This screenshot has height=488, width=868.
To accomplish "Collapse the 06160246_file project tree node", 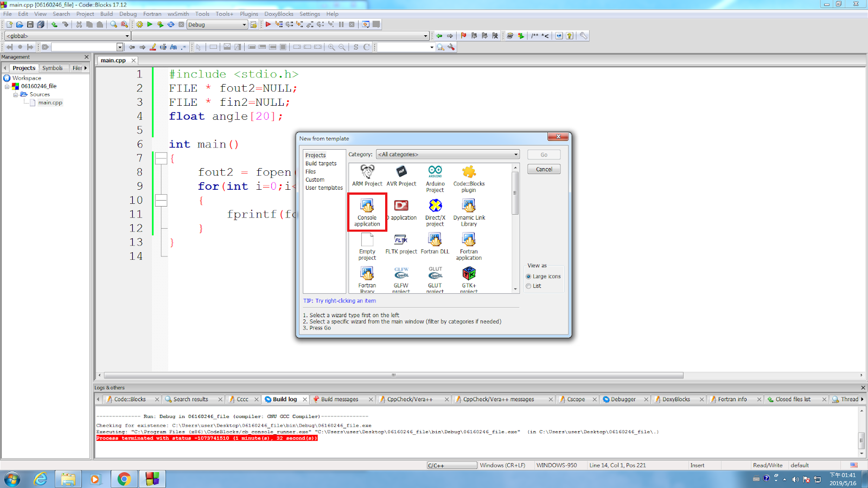I will point(7,86).
